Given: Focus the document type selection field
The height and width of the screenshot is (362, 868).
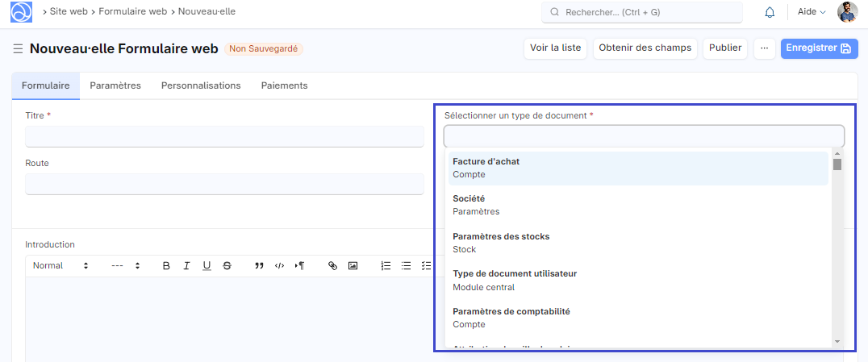Looking at the screenshot, I should 645,136.
